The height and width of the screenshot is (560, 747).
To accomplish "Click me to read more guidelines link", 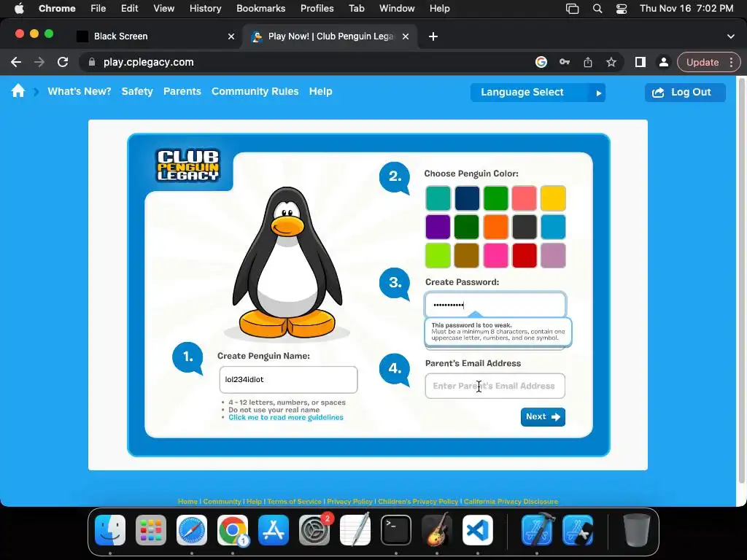I will coord(286,417).
